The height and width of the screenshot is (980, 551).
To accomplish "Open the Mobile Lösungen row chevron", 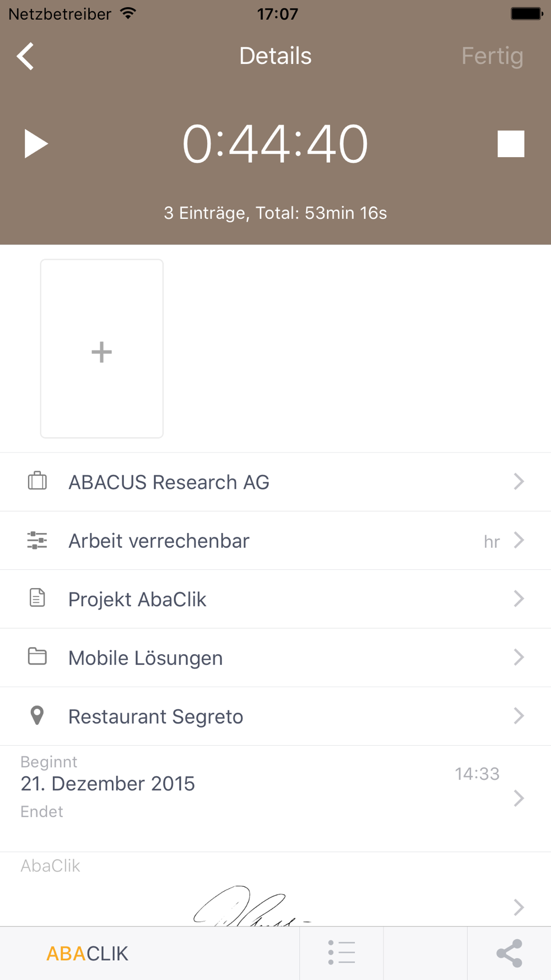I will (x=518, y=657).
